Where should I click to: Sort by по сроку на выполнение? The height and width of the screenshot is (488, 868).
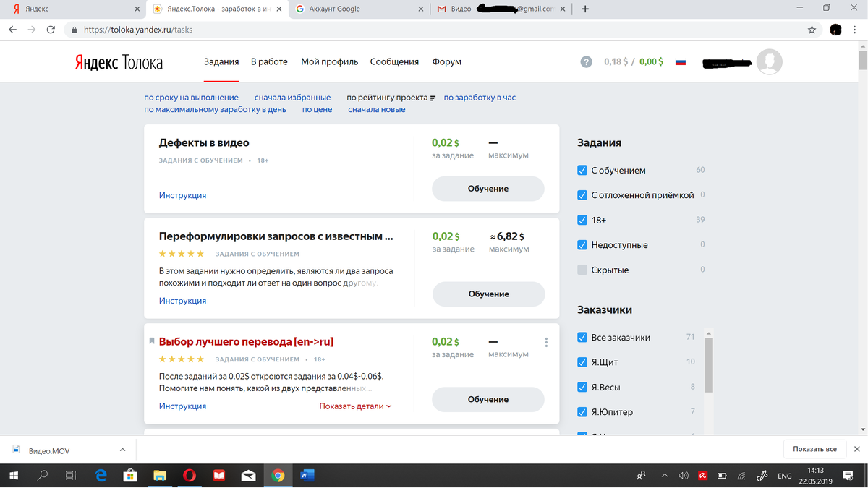tap(191, 98)
